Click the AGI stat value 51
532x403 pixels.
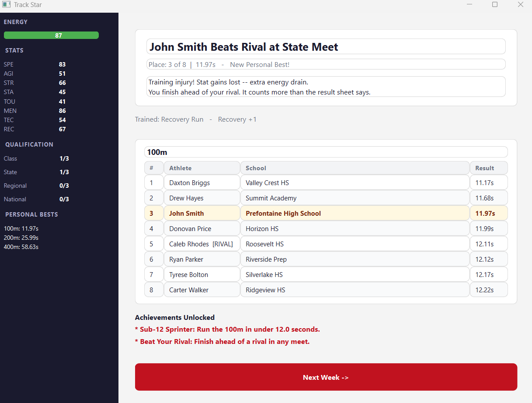tap(62, 74)
